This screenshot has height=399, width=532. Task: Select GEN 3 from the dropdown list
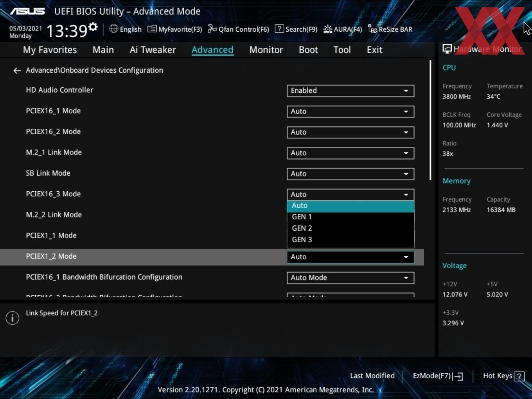coord(350,240)
